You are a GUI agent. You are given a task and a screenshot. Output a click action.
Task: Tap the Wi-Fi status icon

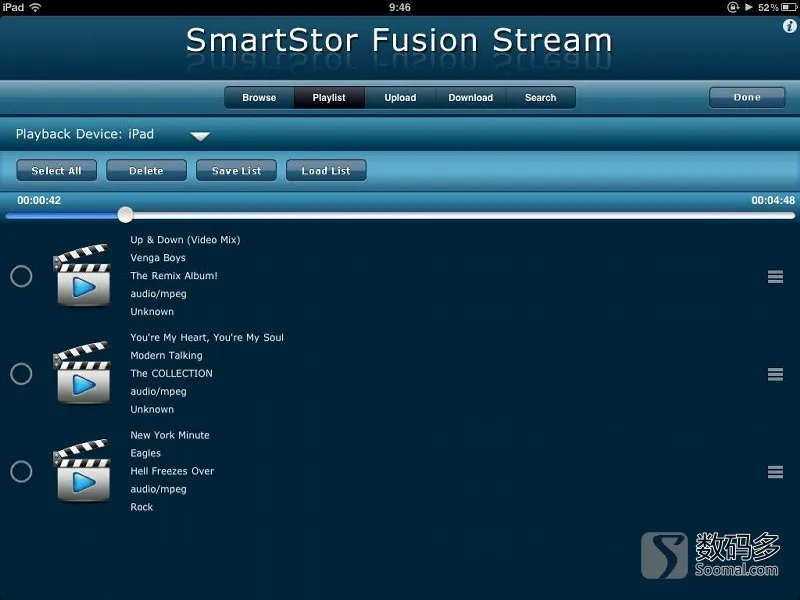35,7
